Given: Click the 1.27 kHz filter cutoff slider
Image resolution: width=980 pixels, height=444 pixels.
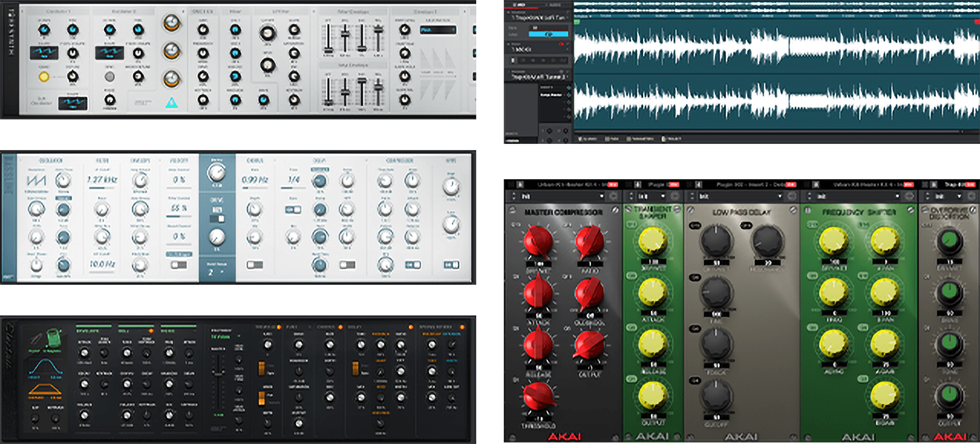Looking at the screenshot, I should tap(102, 188).
